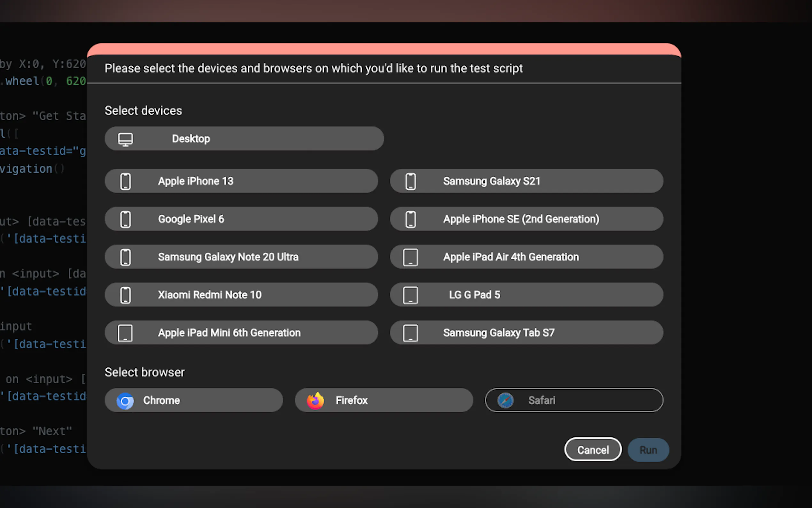Toggle Apple iPhone SE (2nd Generation) option

(526, 219)
